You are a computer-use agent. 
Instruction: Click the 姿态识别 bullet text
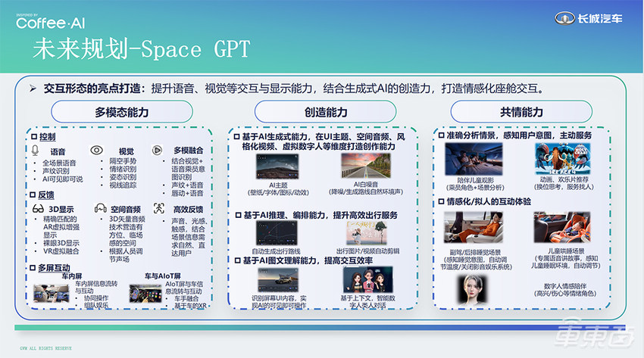click(x=123, y=177)
